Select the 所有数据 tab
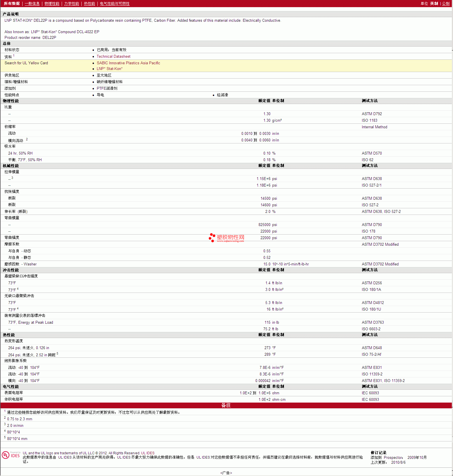The width and height of the screenshot is (453, 476). coord(12,4)
